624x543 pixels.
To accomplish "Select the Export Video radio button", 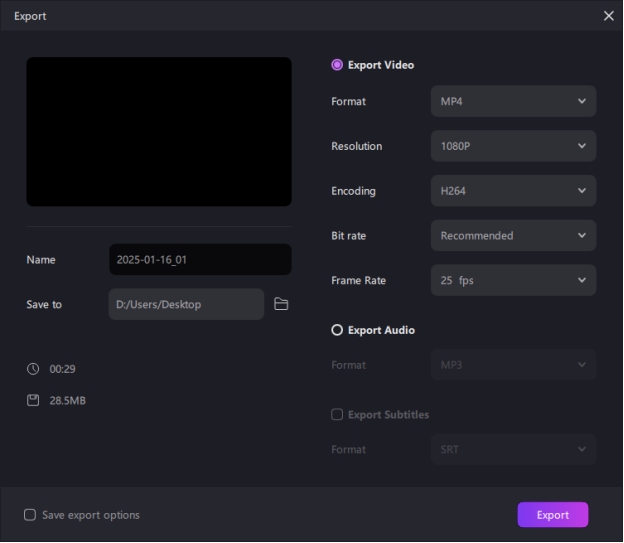I will tap(337, 65).
